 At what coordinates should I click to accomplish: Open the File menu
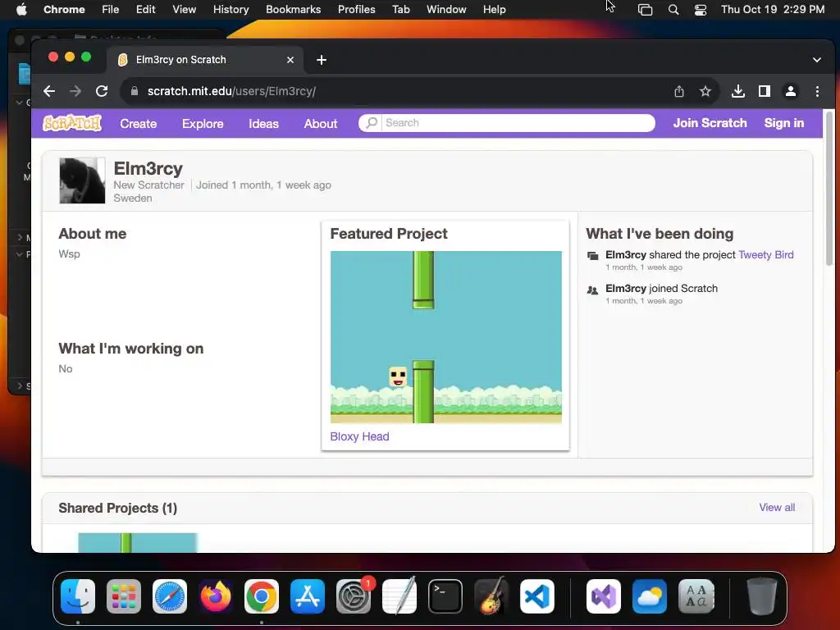pyautogui.click(x=111, y=10)
